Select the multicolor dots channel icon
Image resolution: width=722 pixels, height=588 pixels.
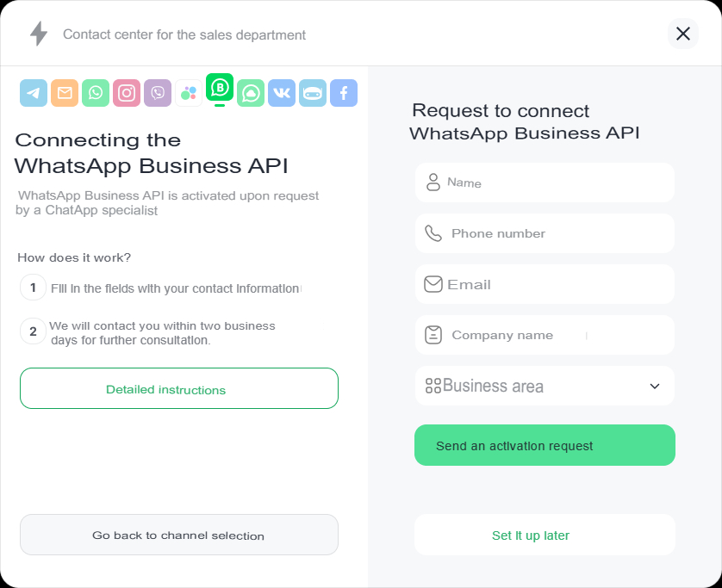click(x=189, y=93)
